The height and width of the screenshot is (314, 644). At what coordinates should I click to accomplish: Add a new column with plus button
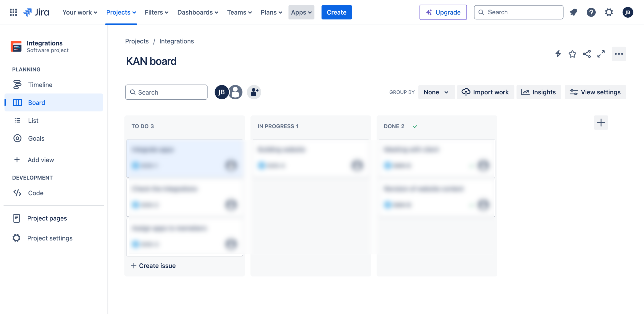(x=601, y=123)
